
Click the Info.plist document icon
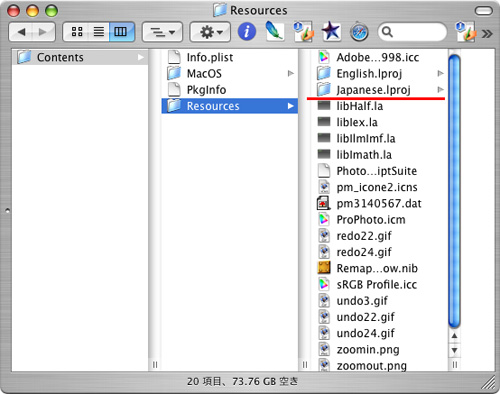pos(174,57)
